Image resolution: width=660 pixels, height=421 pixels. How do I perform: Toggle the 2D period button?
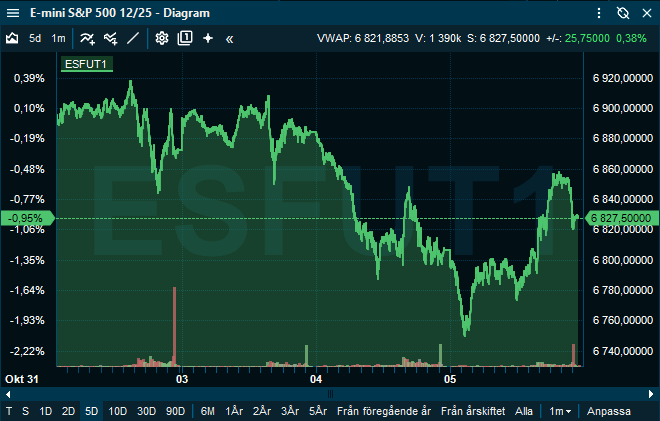click(68, 411)
